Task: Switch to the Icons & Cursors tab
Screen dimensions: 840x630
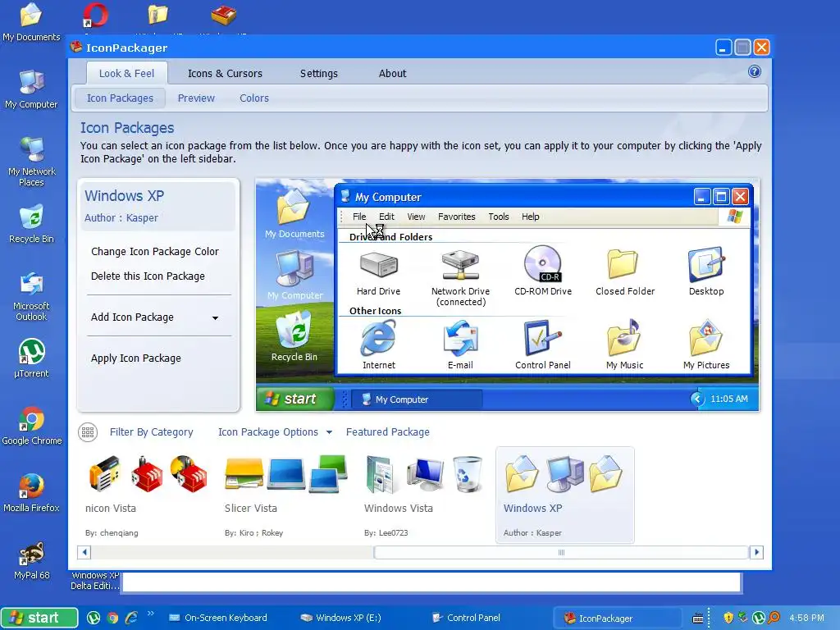Action: pyautogui.click(x=225, y=73)
